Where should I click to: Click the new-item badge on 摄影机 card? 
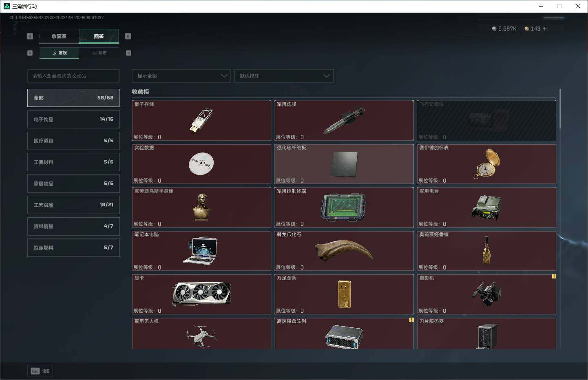click(x=554, y=276)
